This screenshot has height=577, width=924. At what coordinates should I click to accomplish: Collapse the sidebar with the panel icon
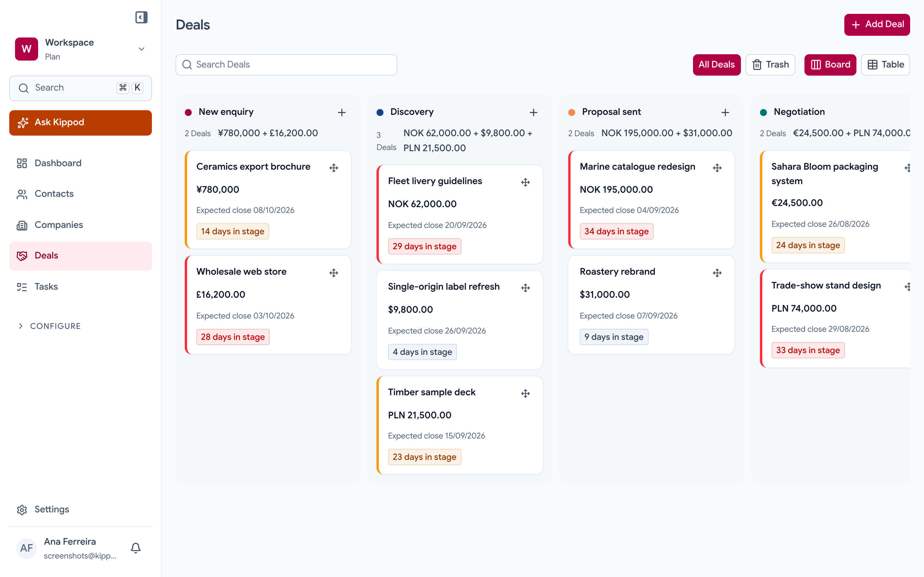tap(141, 17)
